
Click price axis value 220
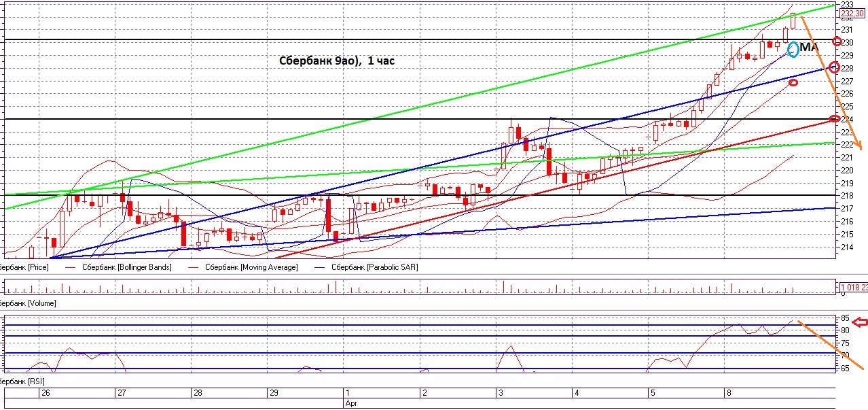(847, 171)
